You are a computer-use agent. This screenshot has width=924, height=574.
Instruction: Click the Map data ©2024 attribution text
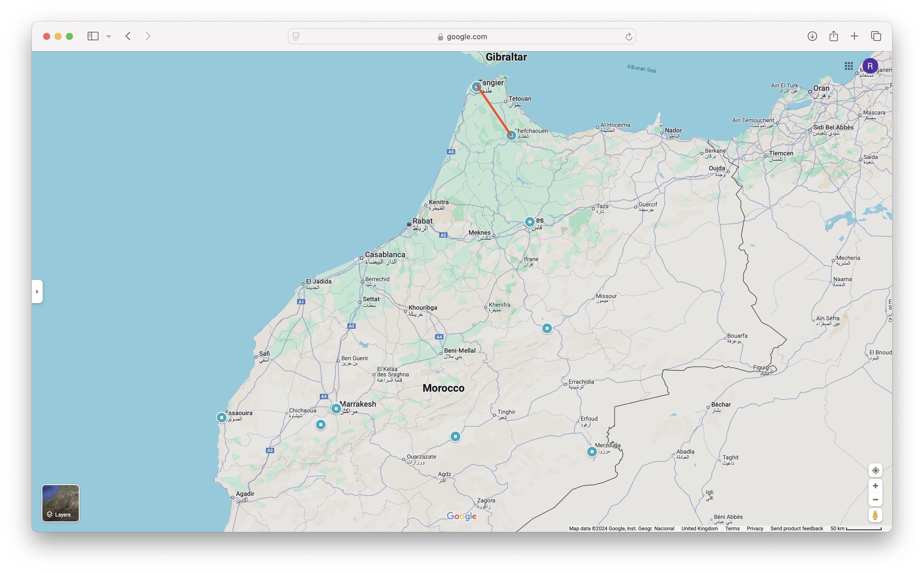[x=621, y=529]
